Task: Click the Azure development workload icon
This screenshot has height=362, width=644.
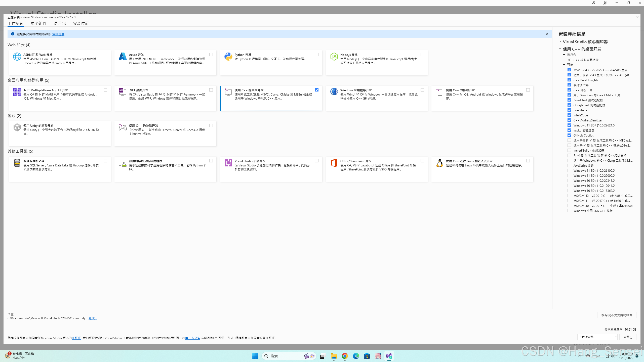Action: (x=123, y=57)
